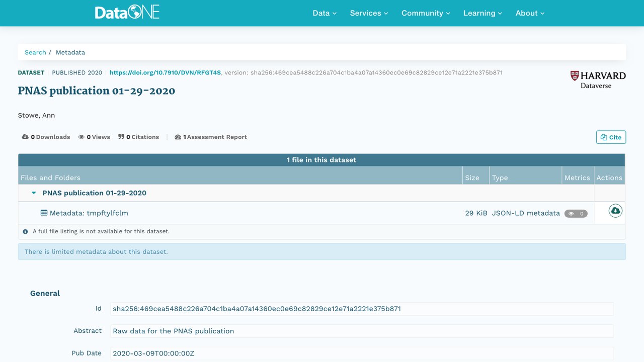Click the Pub Date field value
Image resolution: width=644 pixels, height=362 pixels.
(362, 353)
